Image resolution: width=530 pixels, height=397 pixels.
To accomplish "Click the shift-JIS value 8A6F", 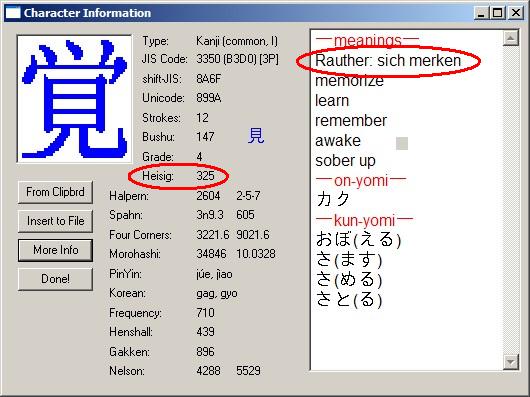I will click(x=209, y=79).
